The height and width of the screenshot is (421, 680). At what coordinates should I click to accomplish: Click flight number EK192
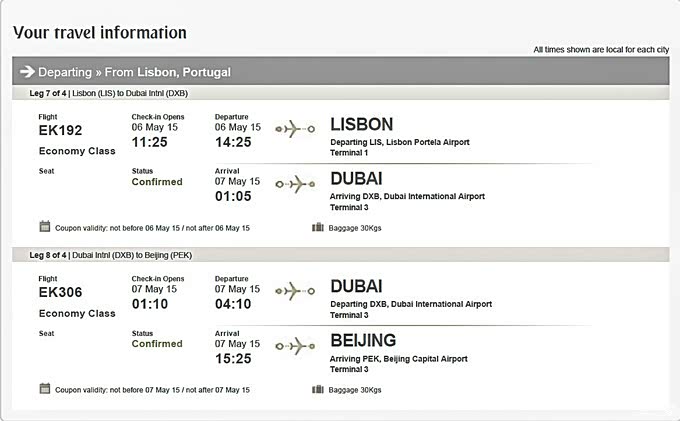tap(60, 131)
